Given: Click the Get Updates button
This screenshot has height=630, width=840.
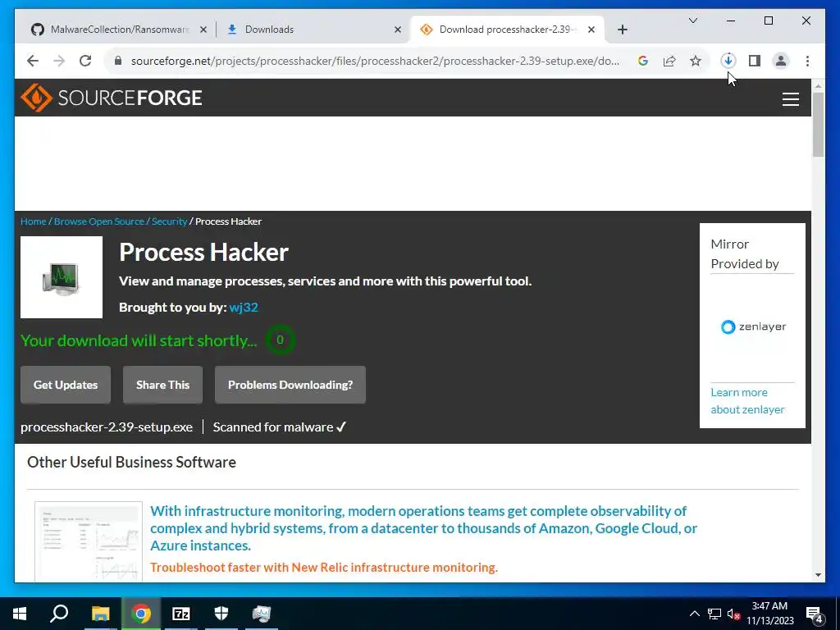Looking at the screenshot, I should [x=66, y=385].
